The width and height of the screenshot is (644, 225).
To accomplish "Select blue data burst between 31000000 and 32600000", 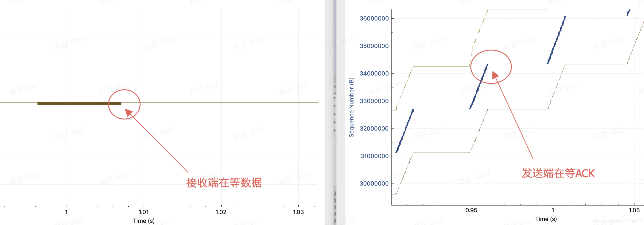I will tap(405, 131).
